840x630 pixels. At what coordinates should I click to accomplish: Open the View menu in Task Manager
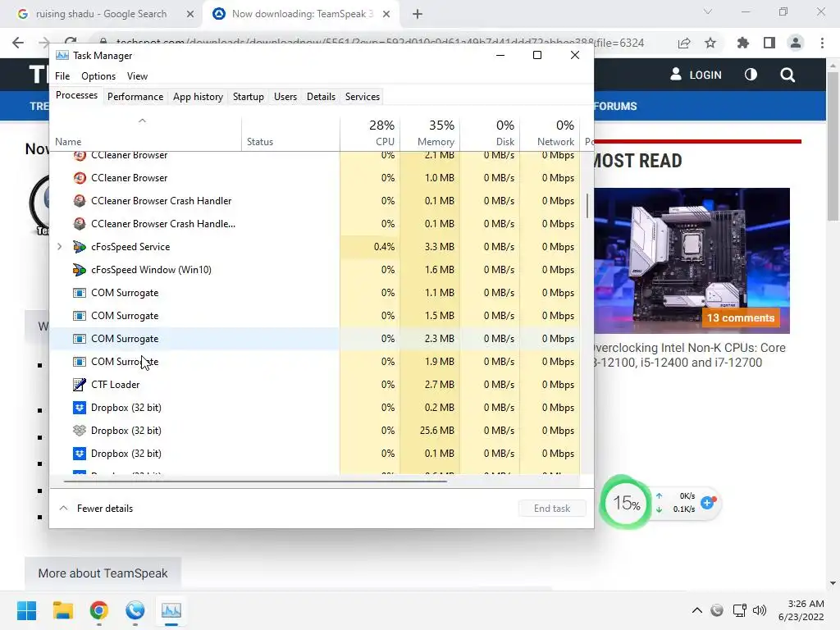pos(137,76)
